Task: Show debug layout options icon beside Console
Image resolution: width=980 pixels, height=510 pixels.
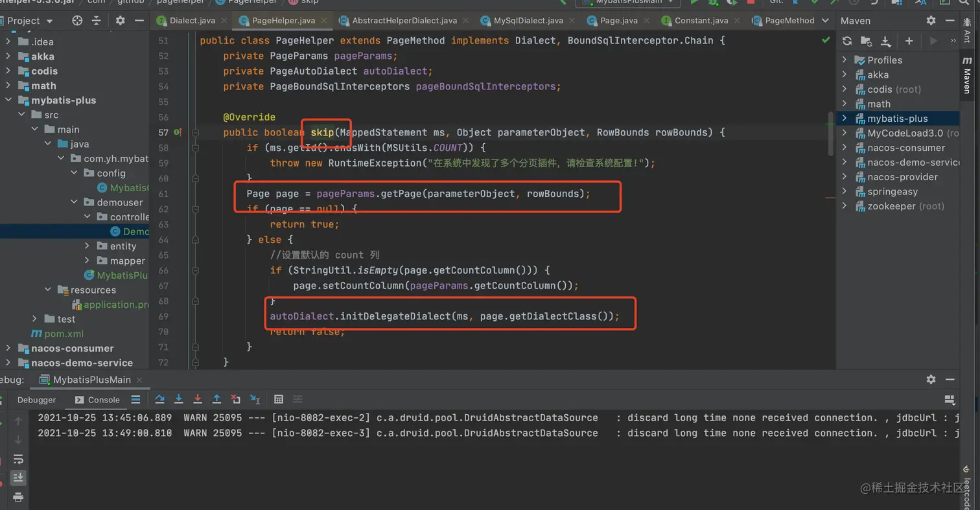Action: tap(135, 399)
